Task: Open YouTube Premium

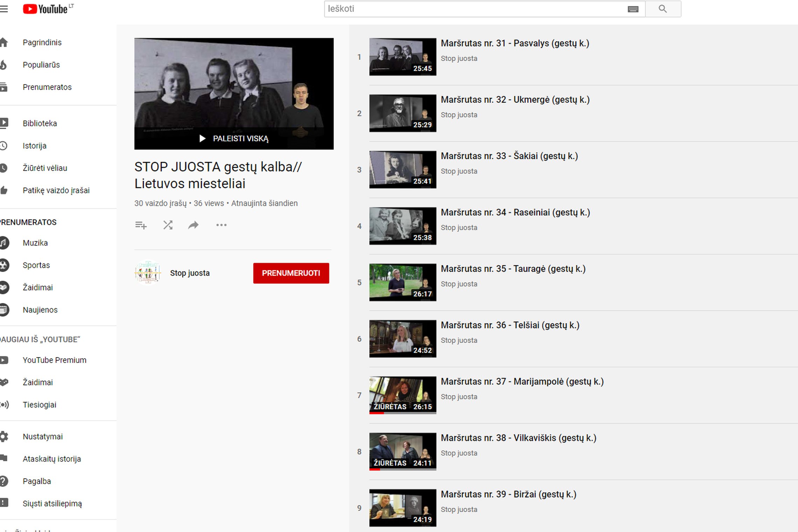Action: [x=54, y=360]
